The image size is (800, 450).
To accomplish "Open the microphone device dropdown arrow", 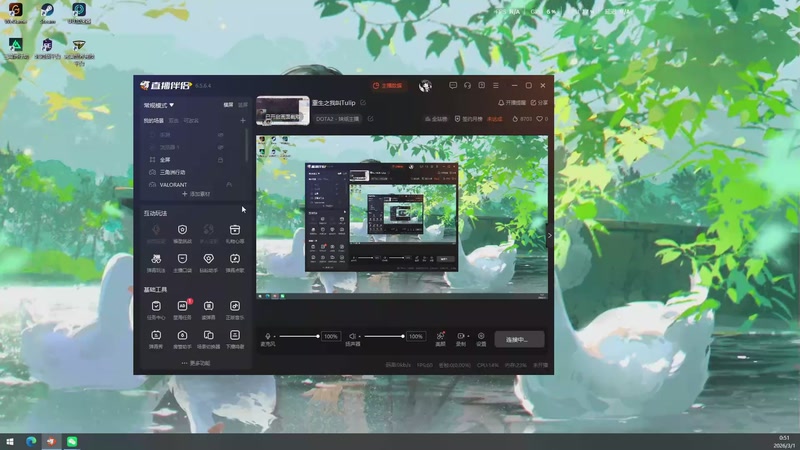I will [x=274, y=336].
